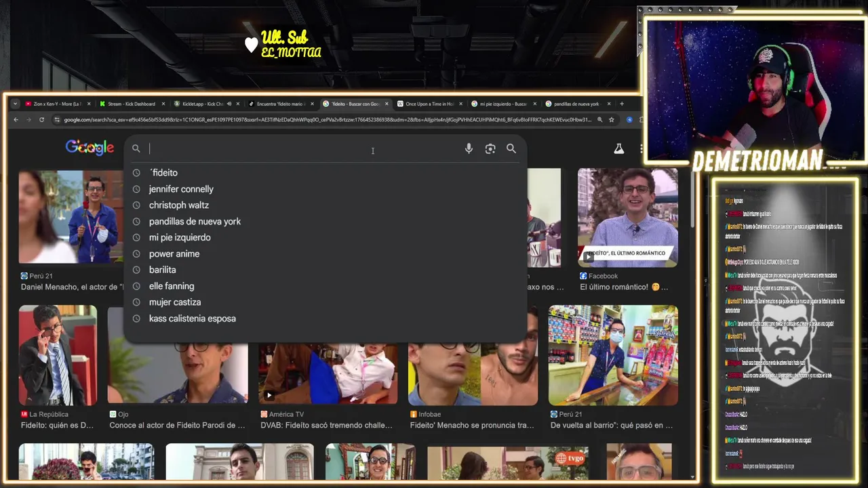
Task: Click the magnifier icon left of search field
Action: [136, 148]
